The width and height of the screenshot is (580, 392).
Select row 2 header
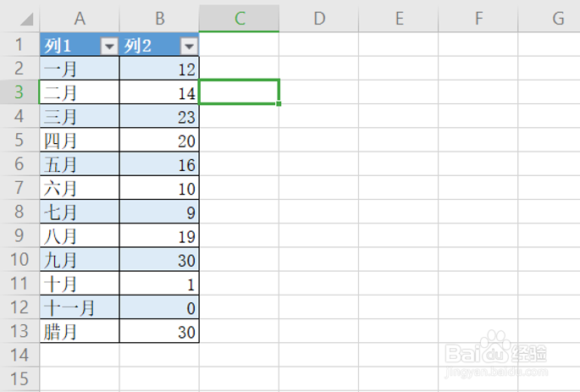coord(19,69)
